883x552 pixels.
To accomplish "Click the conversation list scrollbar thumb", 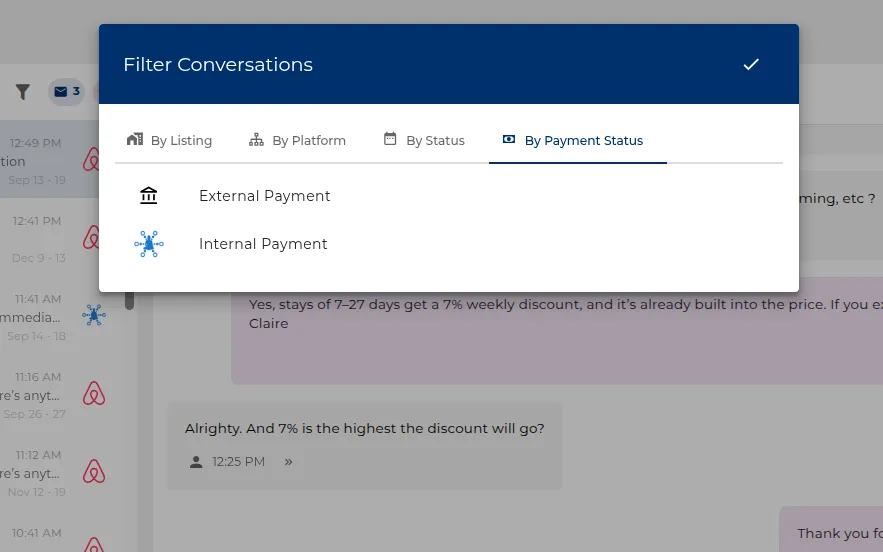I will [x=130, y=301].
